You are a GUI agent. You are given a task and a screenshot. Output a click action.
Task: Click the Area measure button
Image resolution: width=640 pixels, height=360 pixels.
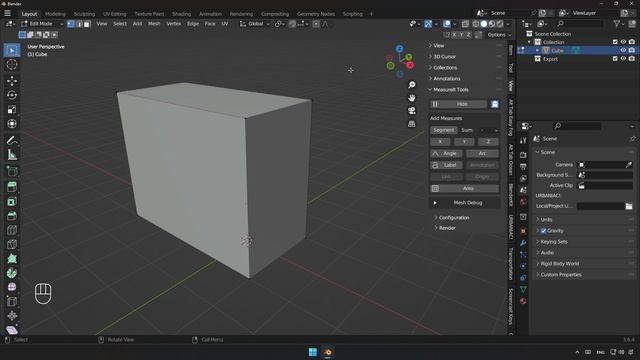click(x=464, y=188)
